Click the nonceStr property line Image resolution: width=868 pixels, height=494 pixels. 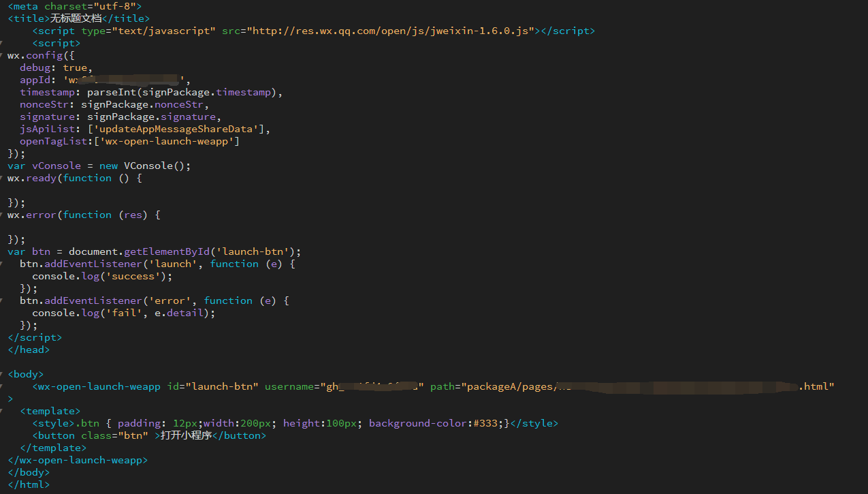pyautogui.click(x=114, y=104)
